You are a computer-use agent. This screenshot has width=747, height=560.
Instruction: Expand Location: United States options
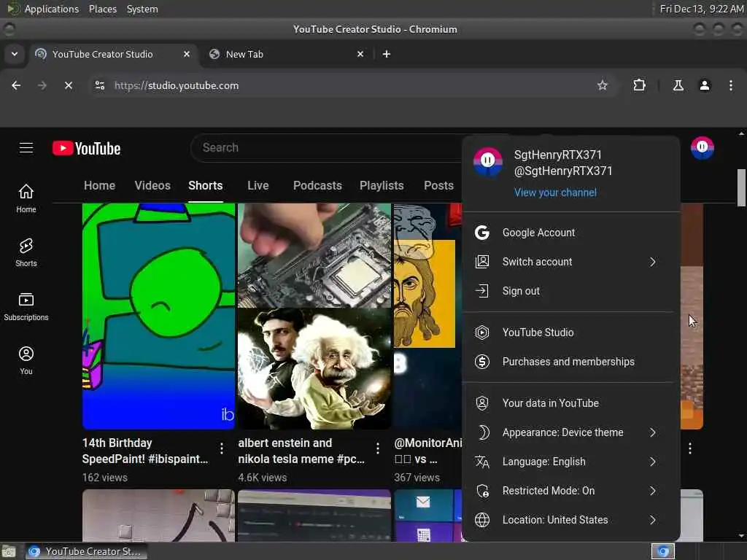570,519
